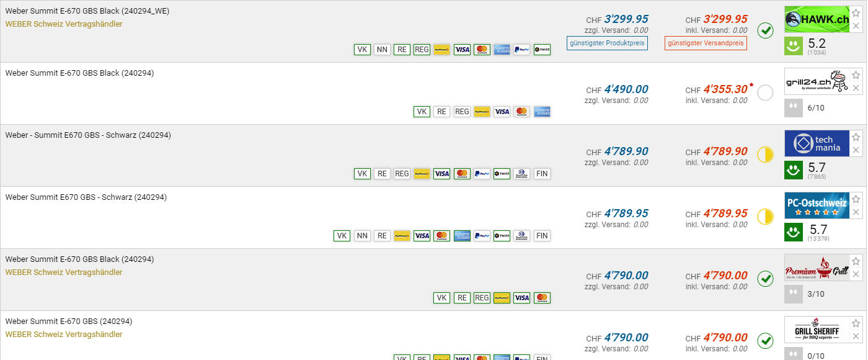The image size is (868, 360).
Task: Click the star icon beside HAWK.ch logo
Action: pyautogui.click(x=856, y=13)
